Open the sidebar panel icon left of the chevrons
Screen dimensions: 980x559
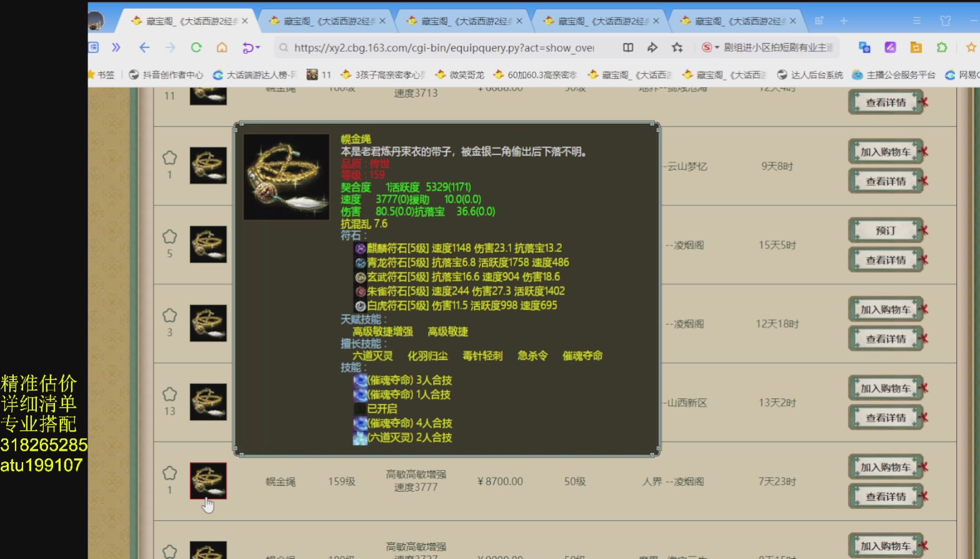[94, 48]
